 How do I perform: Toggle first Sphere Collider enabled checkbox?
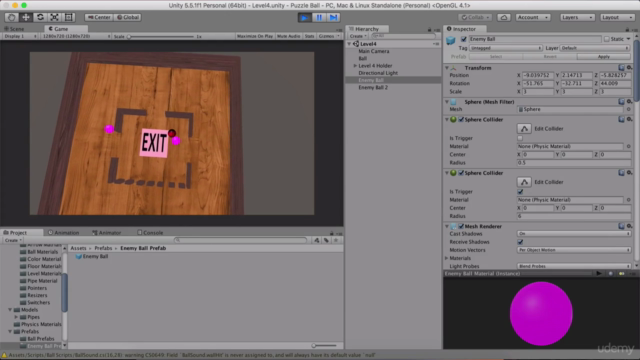(461, 120)
